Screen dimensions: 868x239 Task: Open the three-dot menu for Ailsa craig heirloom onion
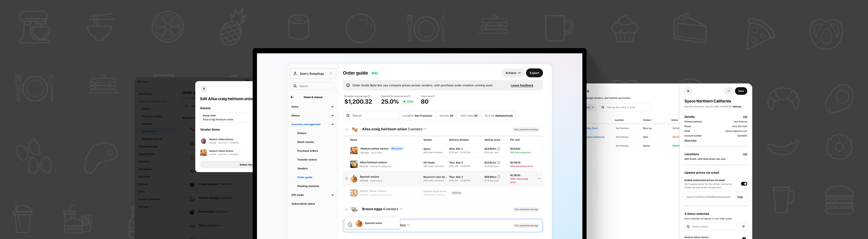(x=425, y=129)
